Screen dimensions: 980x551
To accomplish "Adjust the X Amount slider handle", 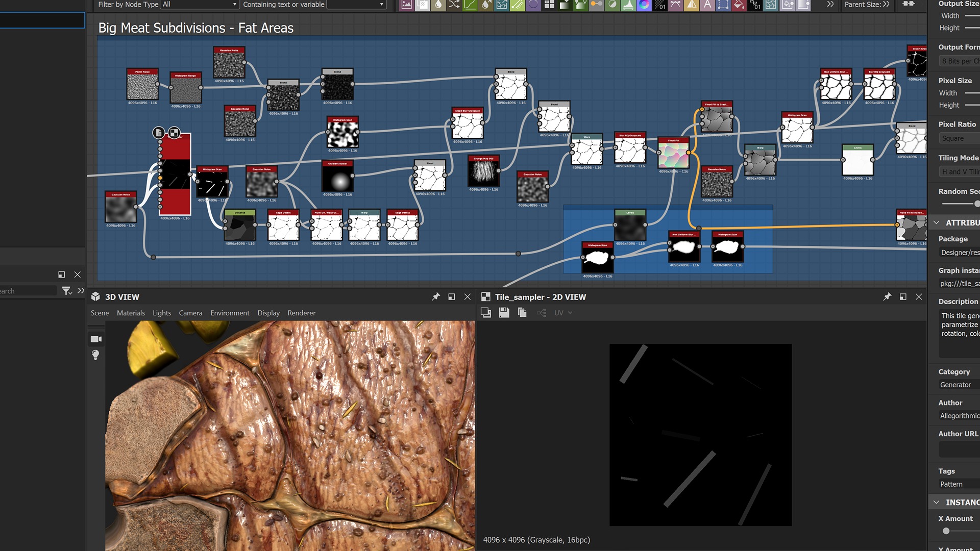I will (x=946, y=531).
